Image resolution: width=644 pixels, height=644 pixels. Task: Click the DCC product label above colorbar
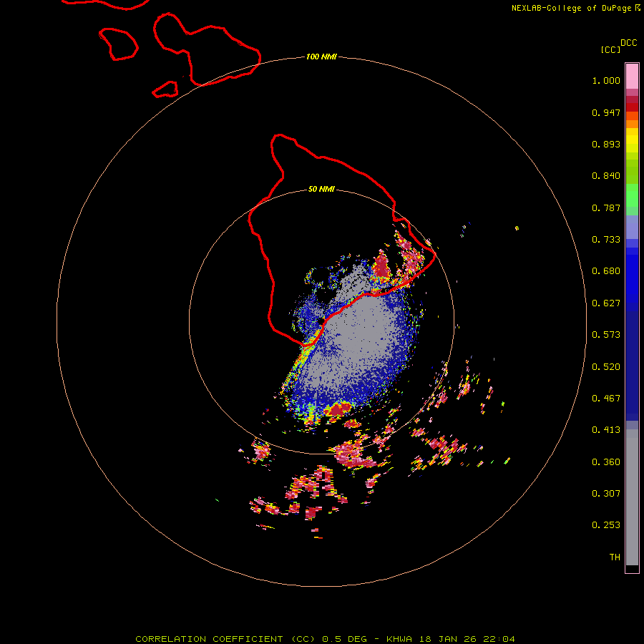tap(628, 43)
